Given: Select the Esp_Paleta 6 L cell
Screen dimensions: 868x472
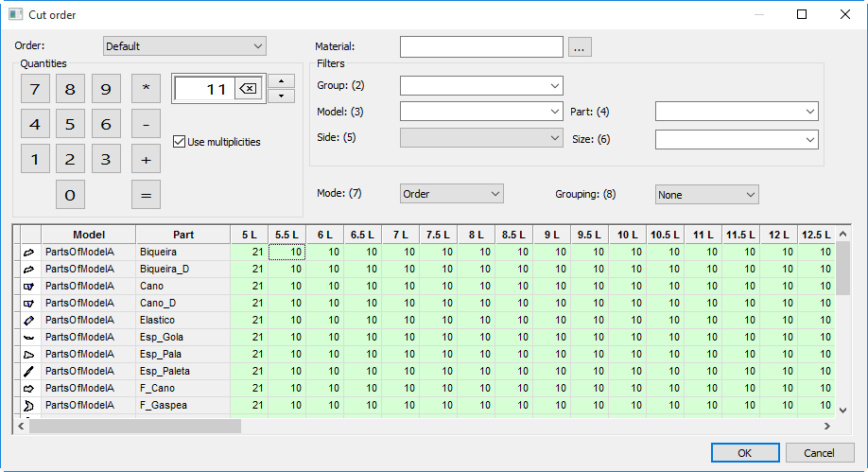Looking at the screenshot, I should 324,371.
